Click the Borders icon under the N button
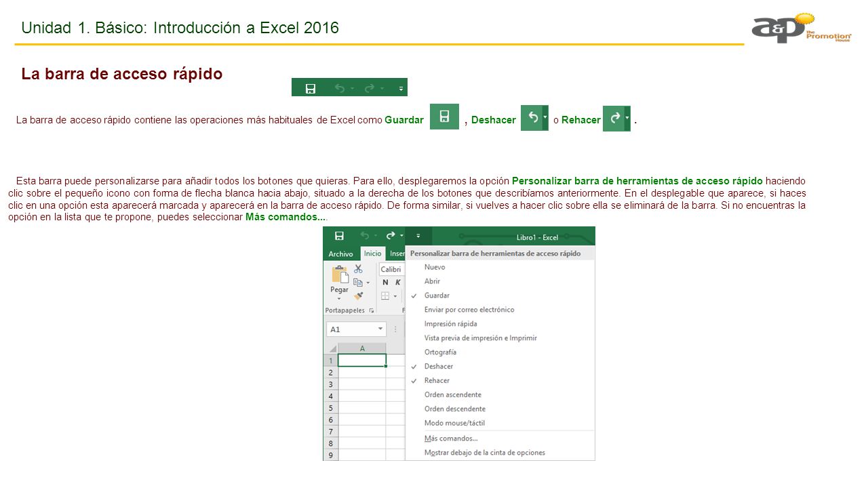 (x=385, y=296)
